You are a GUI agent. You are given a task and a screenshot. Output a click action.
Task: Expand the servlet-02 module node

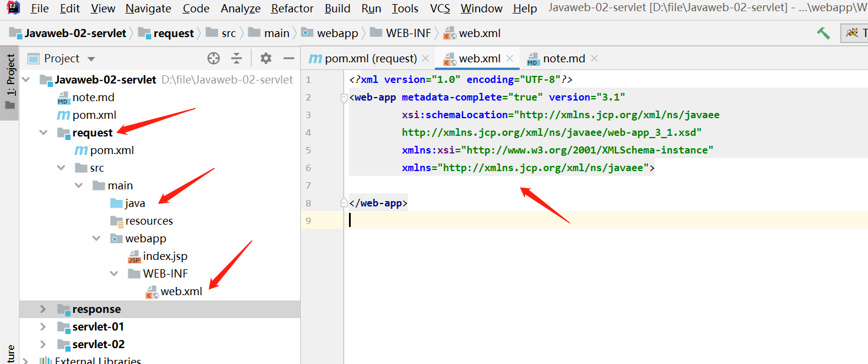click(x=43, y=344)
